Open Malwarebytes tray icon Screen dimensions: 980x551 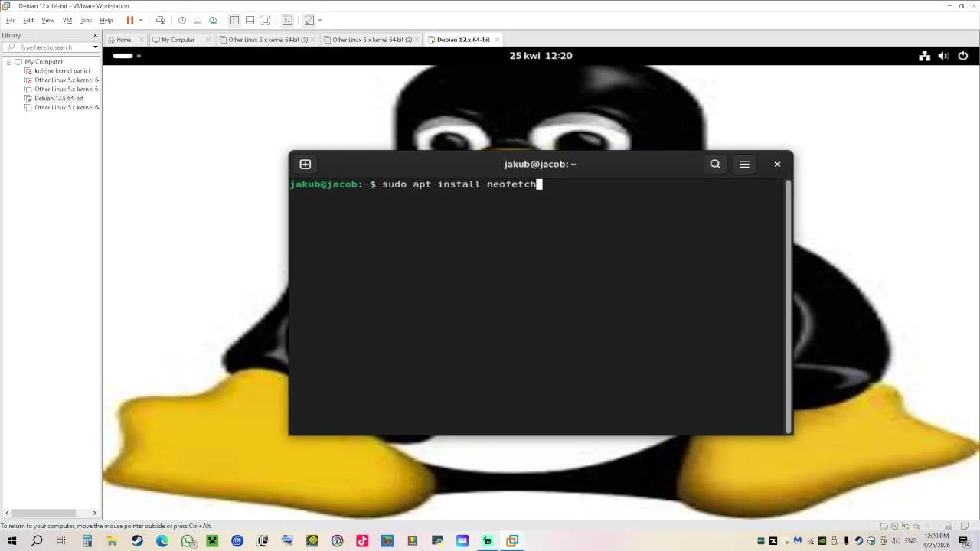pyautogui.click(x=798, y=541)
